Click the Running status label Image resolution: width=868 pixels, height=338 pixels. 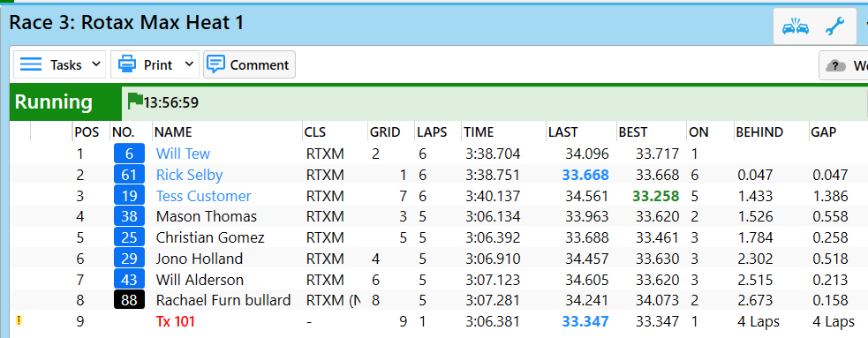coord(54,102)
